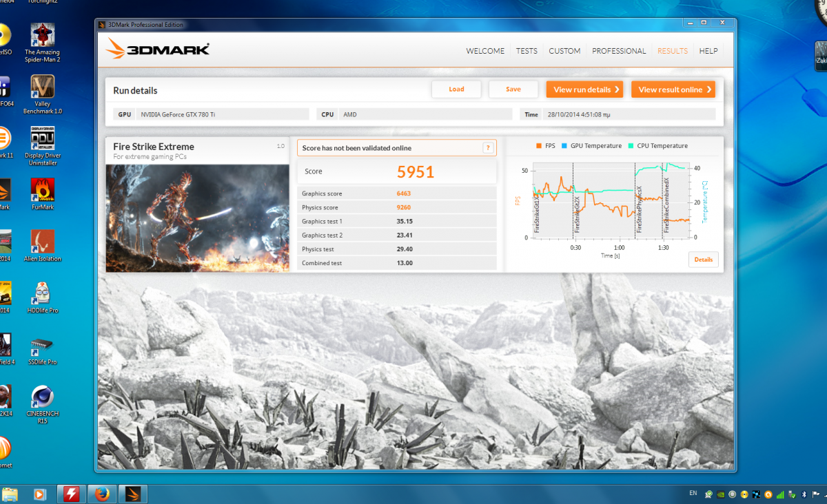Screen dimensions: 827x504
Task: Click the validation help question mark
Action: 487,147
